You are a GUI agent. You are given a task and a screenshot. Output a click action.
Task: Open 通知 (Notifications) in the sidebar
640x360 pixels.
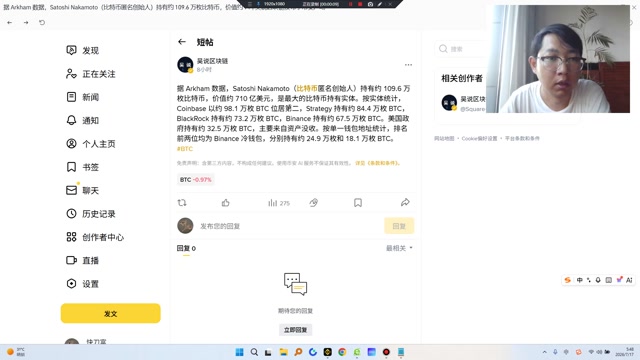pos(82,120)
